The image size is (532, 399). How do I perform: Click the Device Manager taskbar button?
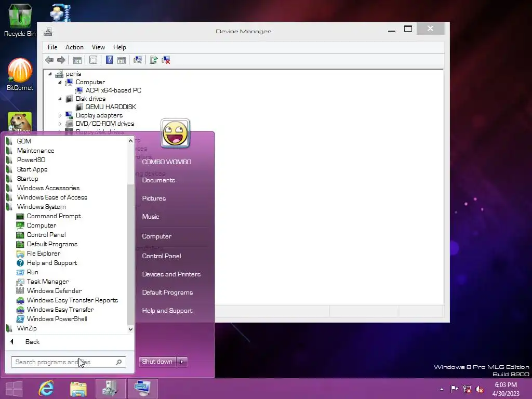(111, 389)
